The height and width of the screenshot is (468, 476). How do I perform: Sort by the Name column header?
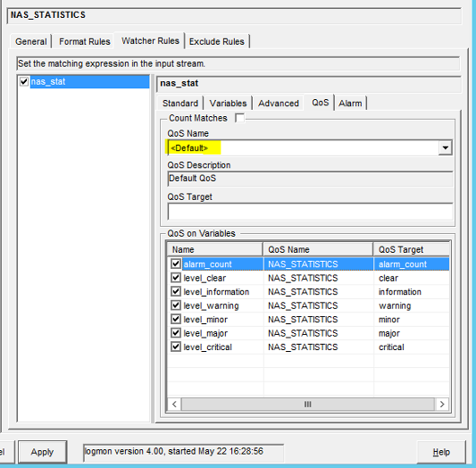[x=215, y=249]
